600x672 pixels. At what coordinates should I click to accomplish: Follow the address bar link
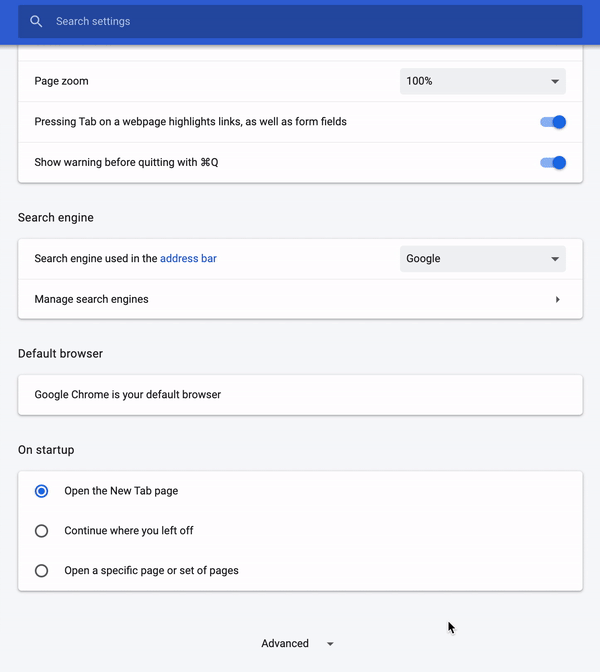(188, 258)
